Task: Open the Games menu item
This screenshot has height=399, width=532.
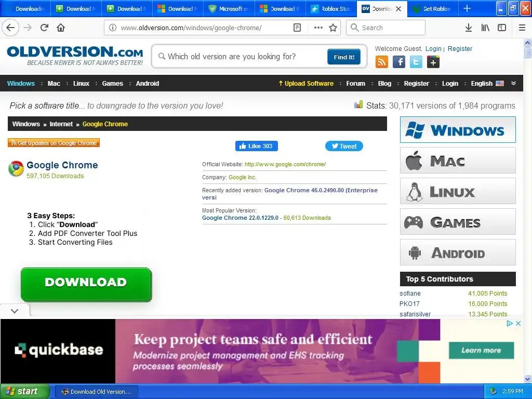Action: (x=112, y=84)
